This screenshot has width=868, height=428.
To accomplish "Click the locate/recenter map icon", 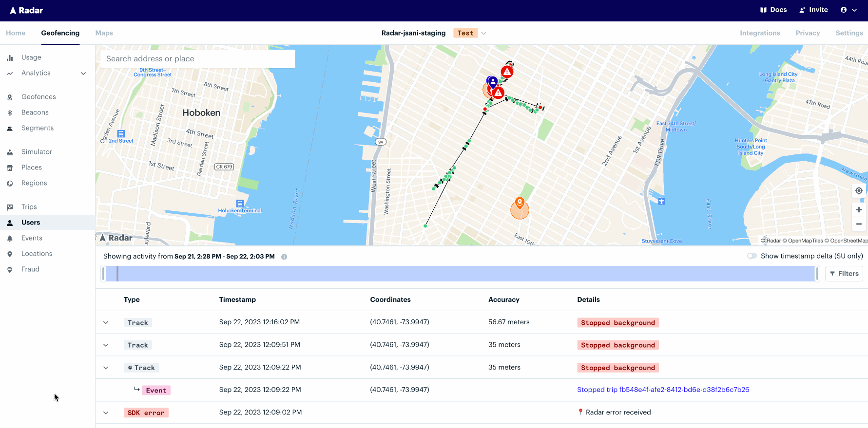I will tap(859, 191).
